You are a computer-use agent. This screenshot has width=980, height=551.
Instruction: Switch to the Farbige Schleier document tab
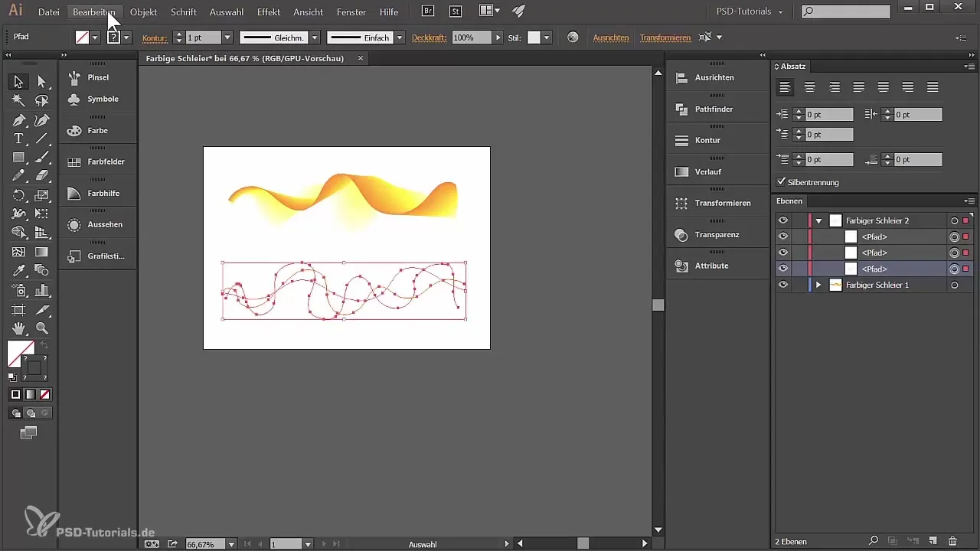(245, 58)
